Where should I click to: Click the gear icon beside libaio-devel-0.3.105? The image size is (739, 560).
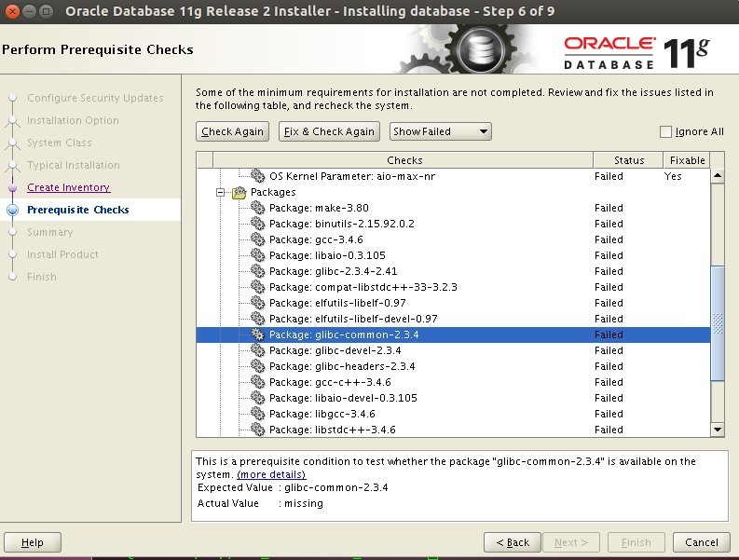tap(257, 398)
